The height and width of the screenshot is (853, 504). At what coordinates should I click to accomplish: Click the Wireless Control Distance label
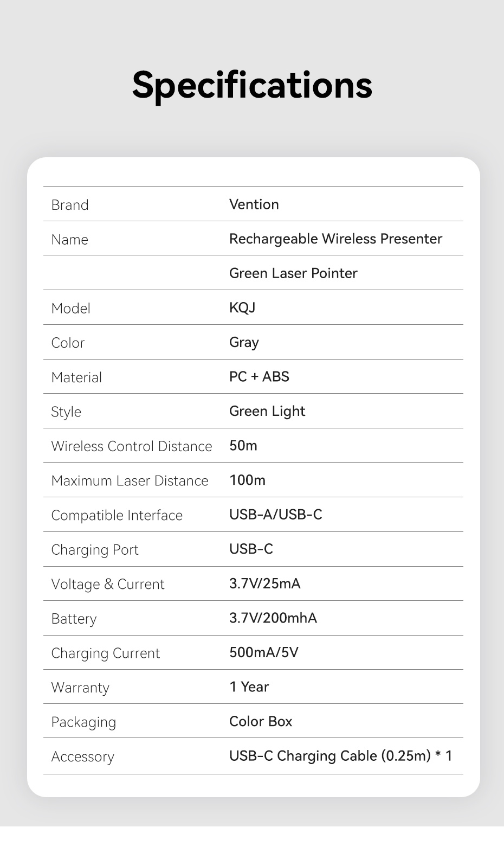coord(132,446)
